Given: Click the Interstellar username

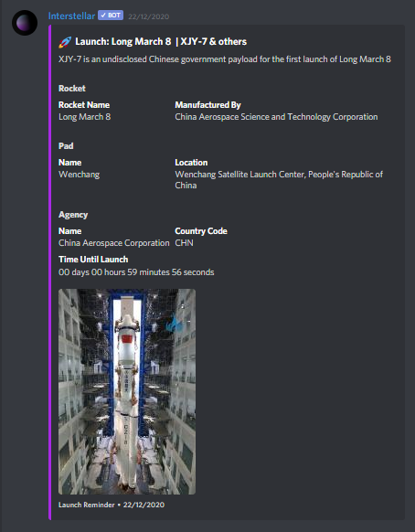Looking at the screenshot, I should (x=71, y=16).
